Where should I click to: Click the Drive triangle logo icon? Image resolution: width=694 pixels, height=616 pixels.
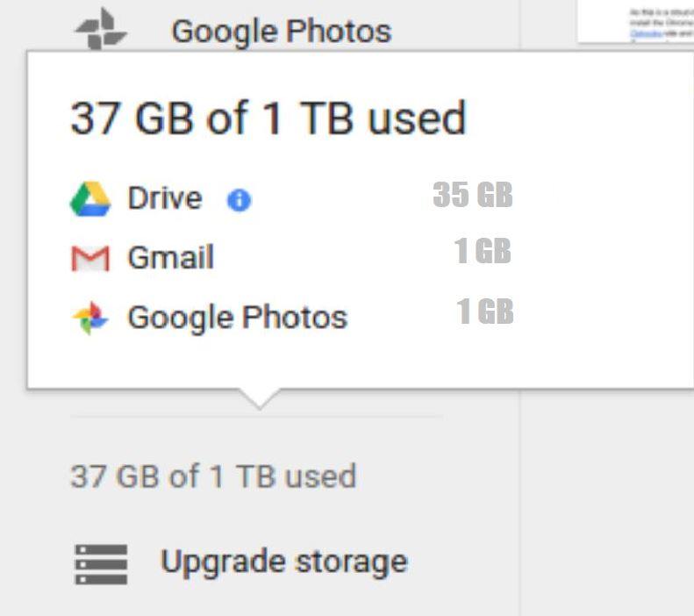90,199
